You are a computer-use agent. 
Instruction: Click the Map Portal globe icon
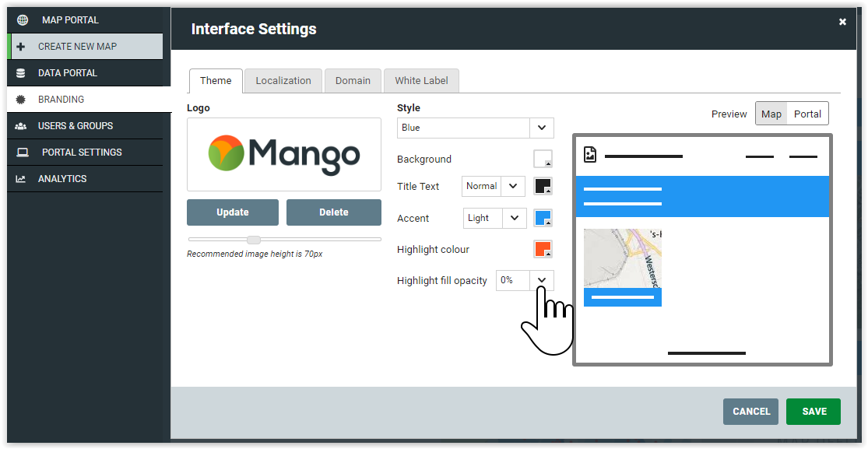23,20
